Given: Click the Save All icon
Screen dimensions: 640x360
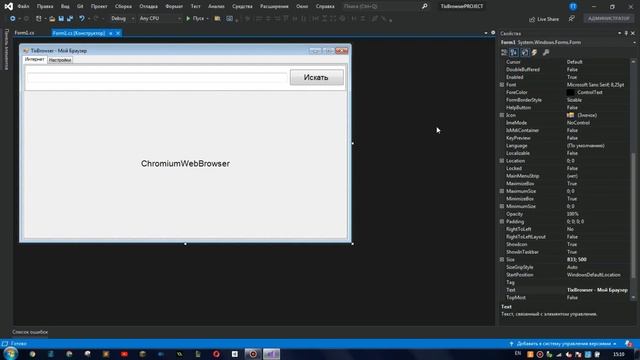Looking at the screenshot, I should 70,19.
